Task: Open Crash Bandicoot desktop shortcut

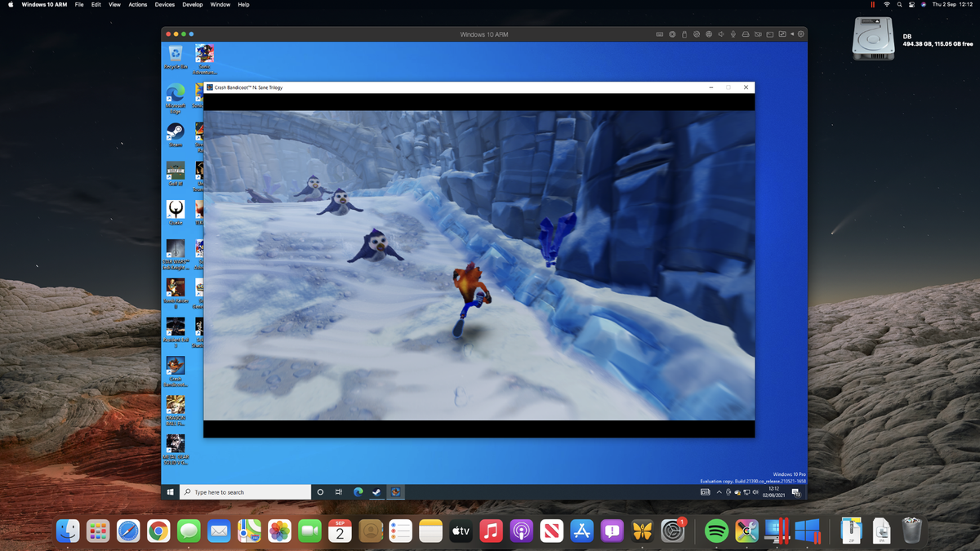Action: (x=176, y=371)
